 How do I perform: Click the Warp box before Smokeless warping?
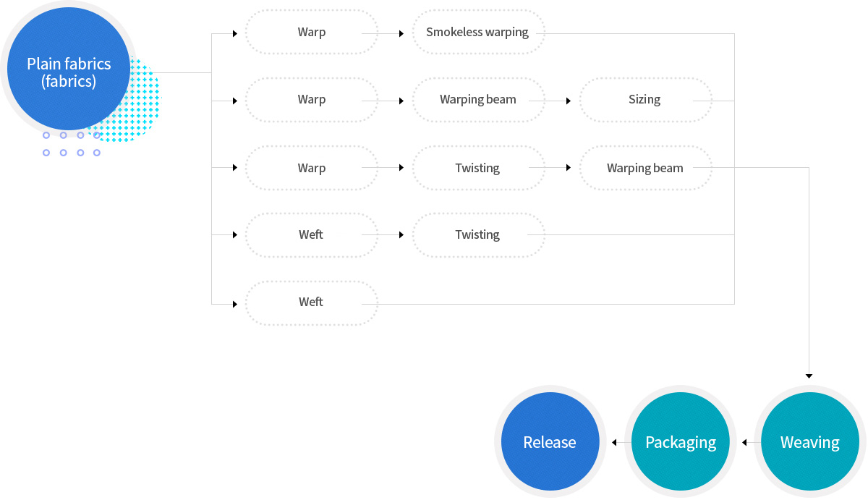(311, 33)
